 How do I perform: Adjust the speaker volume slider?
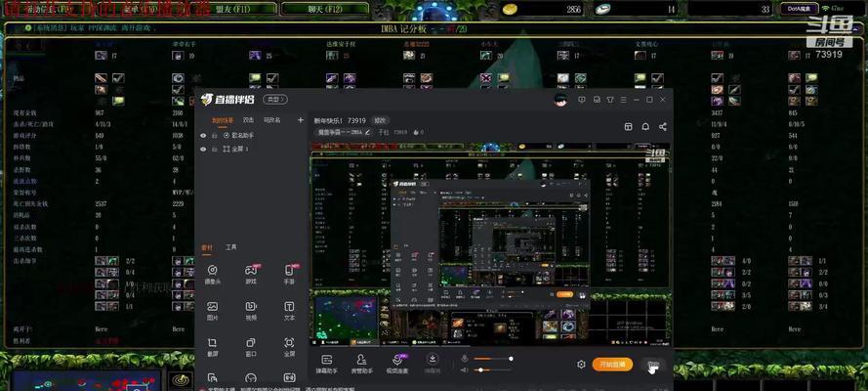[493, 369]
